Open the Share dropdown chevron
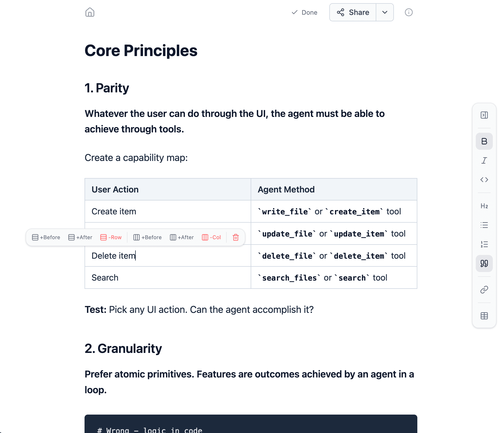The height and width of the screenshot is (433, 504). click(x=385, y=12)
